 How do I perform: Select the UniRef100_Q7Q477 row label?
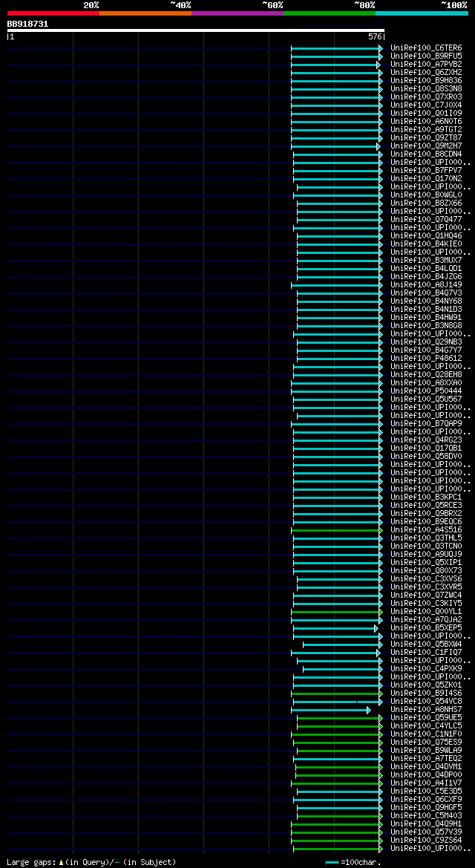tap(426, 220)
